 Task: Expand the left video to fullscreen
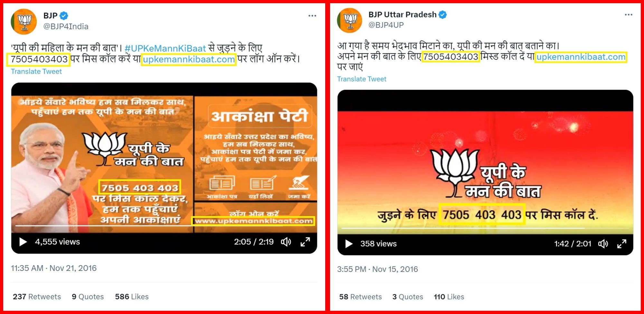[305, 242]
